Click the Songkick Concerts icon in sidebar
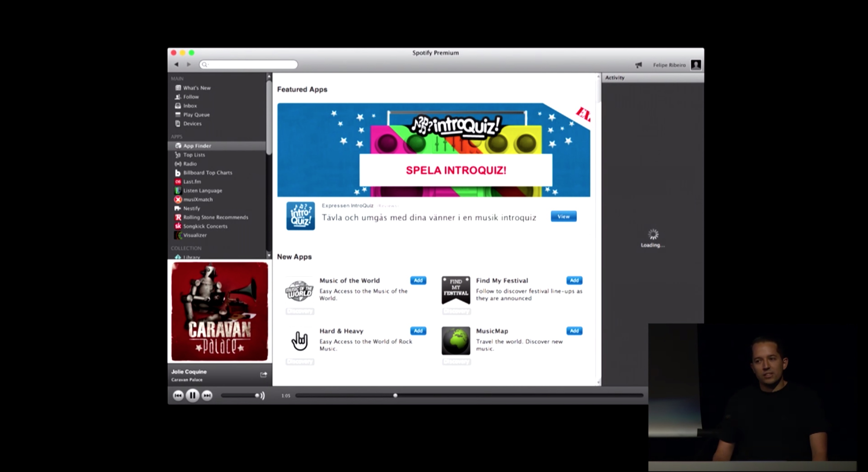Viewport: 868px width, 472px height. point(178,225)
